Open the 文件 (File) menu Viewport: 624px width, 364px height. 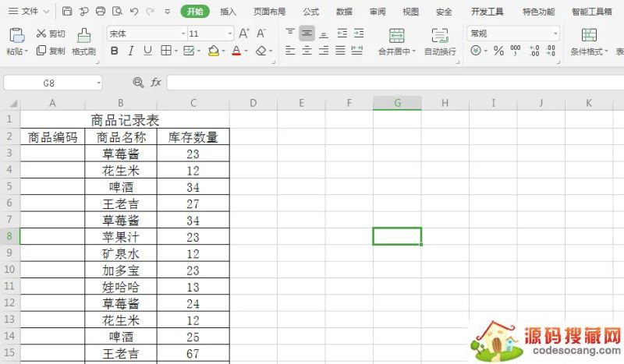pos(30,12)
